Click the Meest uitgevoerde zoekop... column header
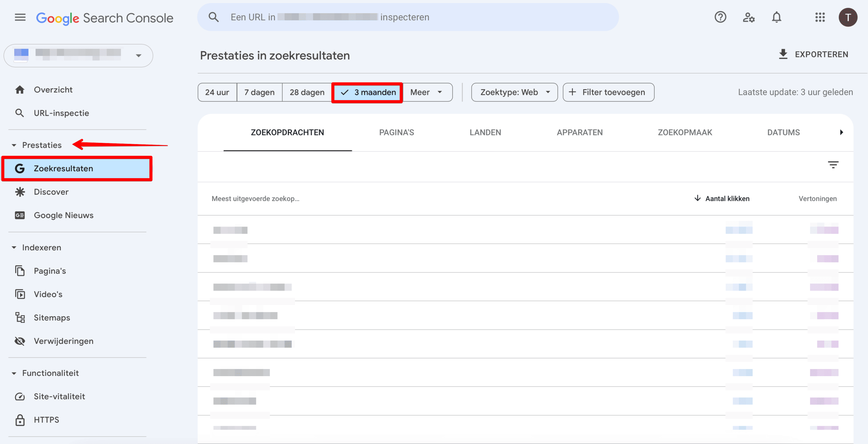This screenshot has height=444, width=868. tap(255, 198)
